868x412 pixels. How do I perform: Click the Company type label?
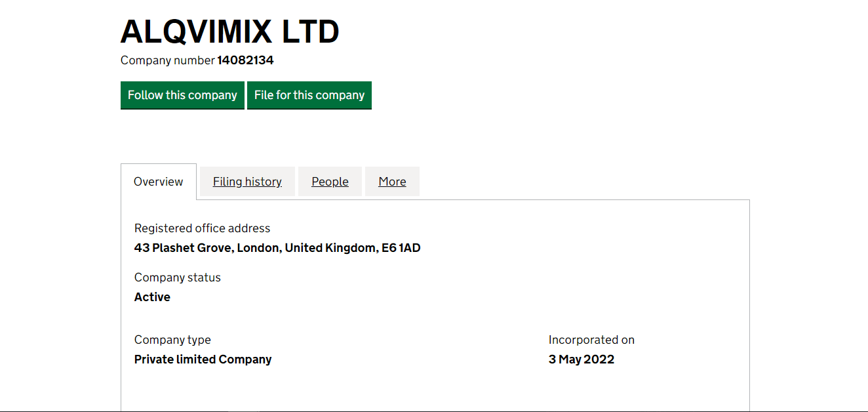tap(172, 340)
